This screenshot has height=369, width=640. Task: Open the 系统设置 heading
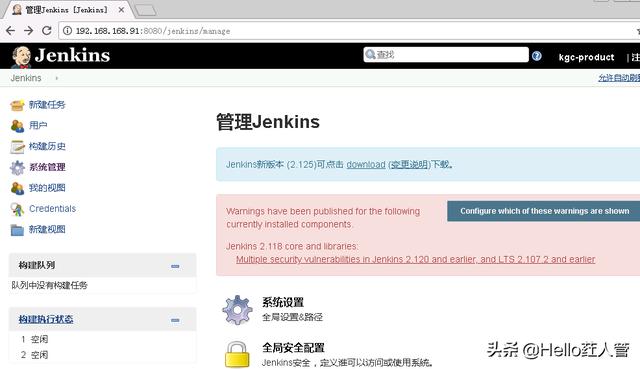click(x=283, y=302)
